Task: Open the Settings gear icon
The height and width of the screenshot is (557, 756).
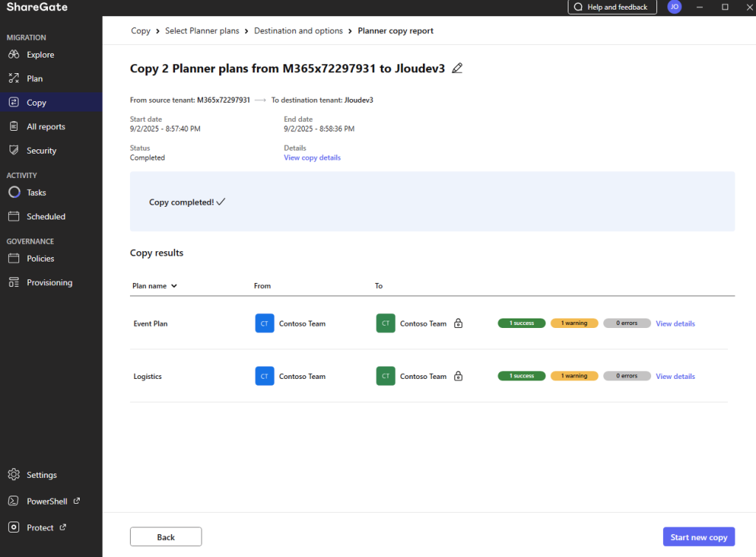Action: (13, 474)
